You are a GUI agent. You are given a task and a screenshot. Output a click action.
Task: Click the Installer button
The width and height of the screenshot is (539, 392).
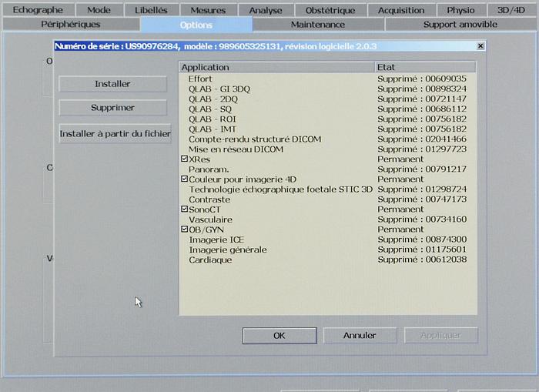coord(112,84)
